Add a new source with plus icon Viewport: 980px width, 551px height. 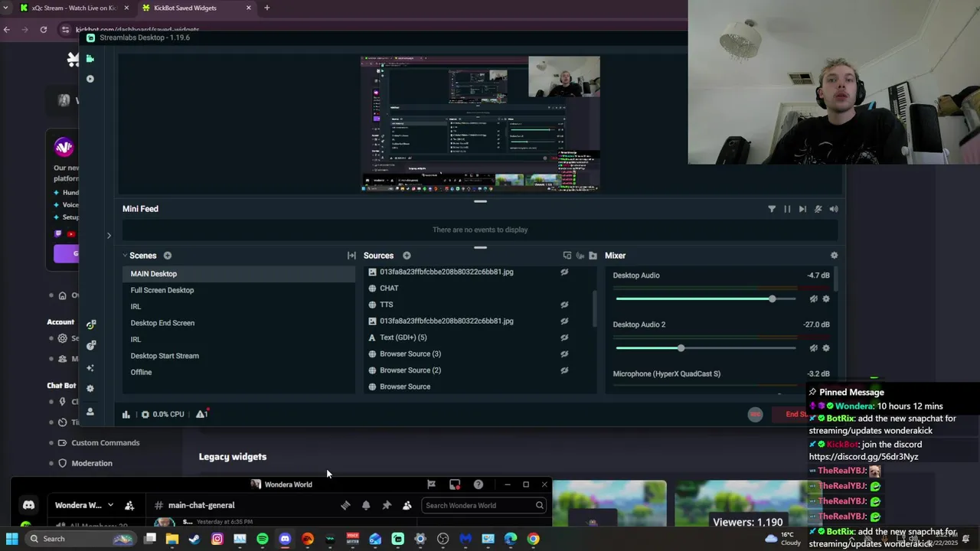[407, 256]
